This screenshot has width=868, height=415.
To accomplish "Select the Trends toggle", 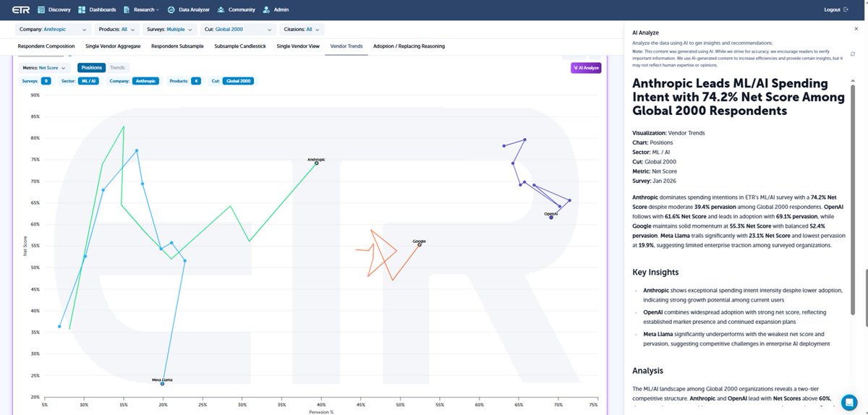I will click(x=117, y=67).
